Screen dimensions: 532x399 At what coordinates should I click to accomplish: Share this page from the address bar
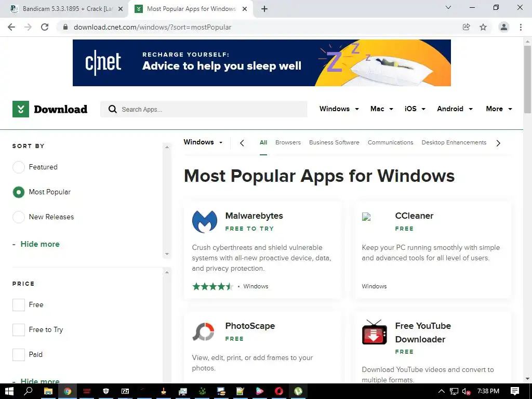point(467,27)
